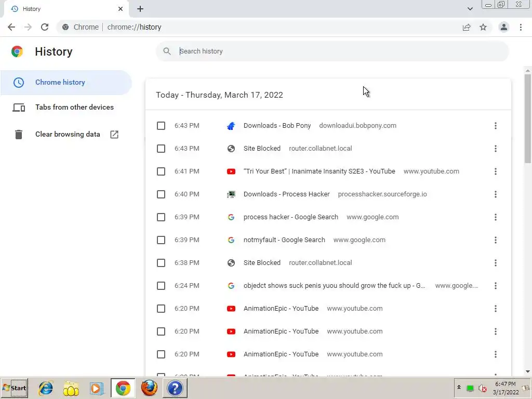Open Downloads - Process Hacker page link
Screen dimensions: 532x399
[x=287, y=194]
